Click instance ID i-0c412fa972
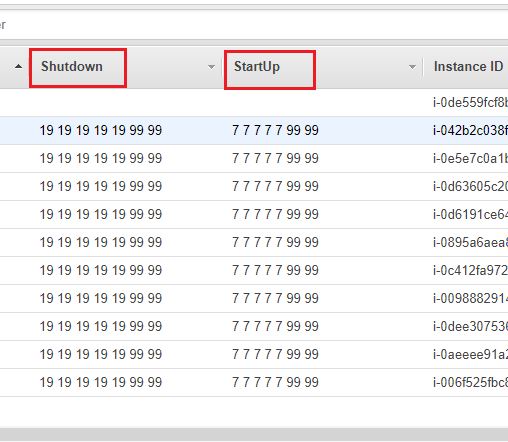Viewport: 508px width, 442px height. click(470, 270)
